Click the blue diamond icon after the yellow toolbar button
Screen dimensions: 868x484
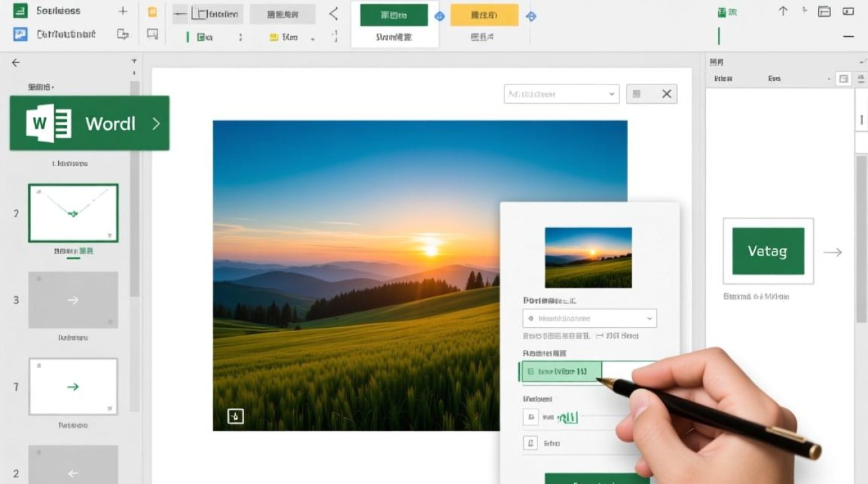[x=531, y=16]
